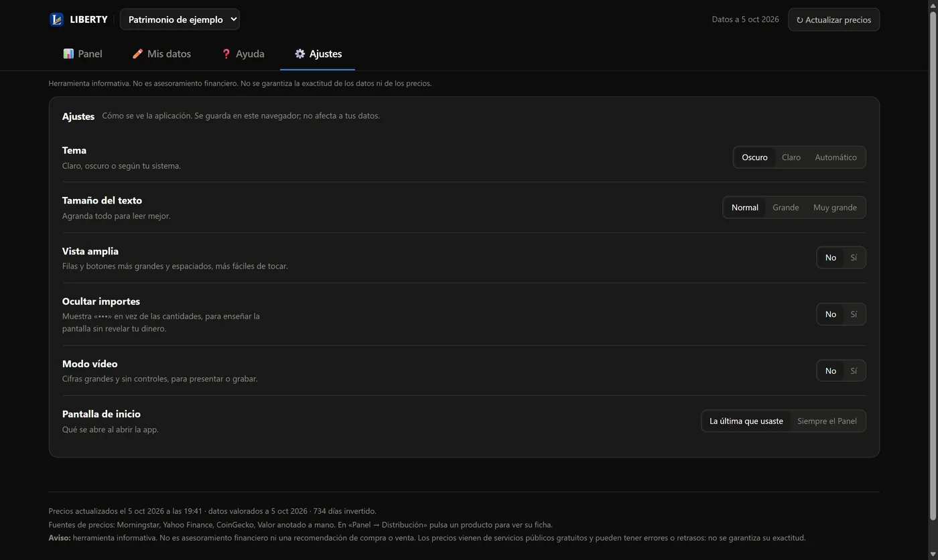Click the Modo vídeo heading

pos(90,364)
